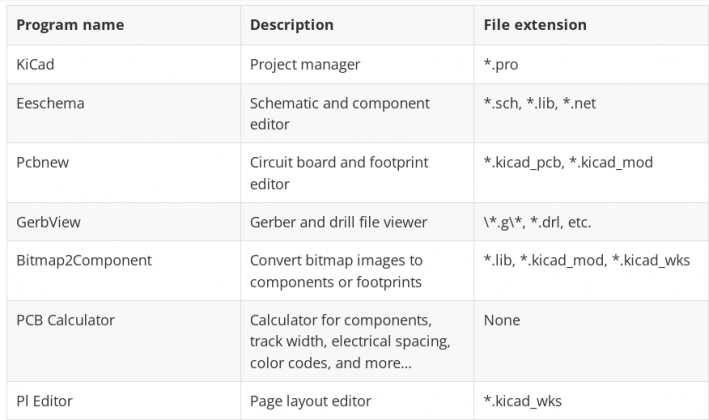Click 'Gerber and drill file viewer' text
The height and width of the screenshot is (420, 709).
click(x=338, y=220)
